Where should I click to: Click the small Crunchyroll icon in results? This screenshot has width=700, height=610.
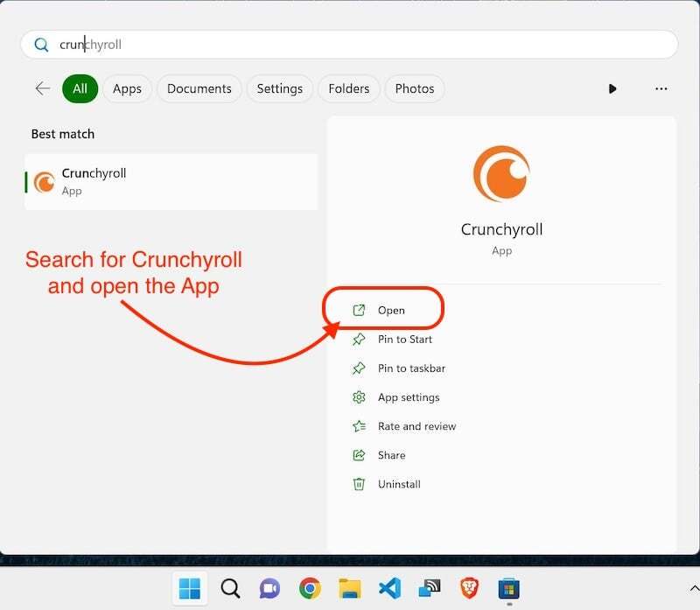[x=45, y=182]
